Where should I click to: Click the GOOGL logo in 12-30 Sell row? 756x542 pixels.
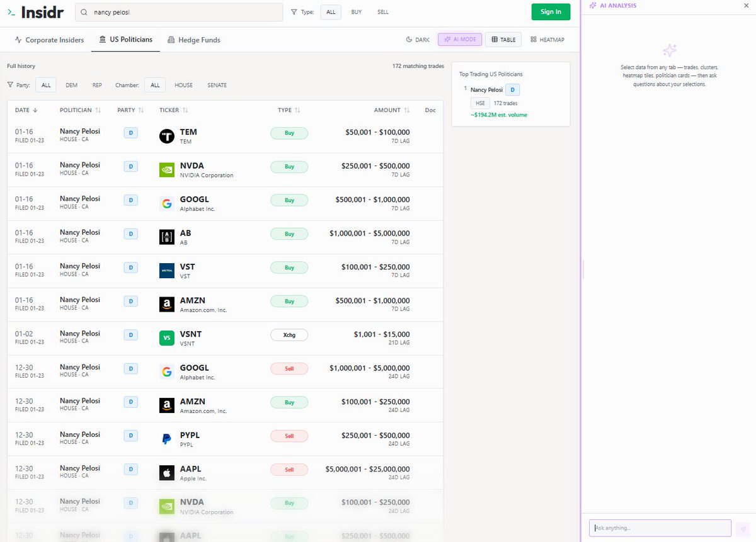click(x=167, y=372)
